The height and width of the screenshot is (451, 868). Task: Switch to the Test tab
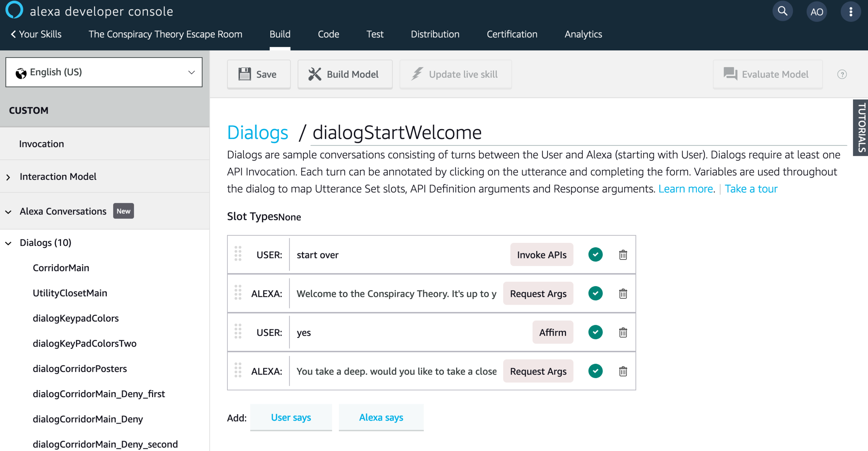click(x=375, y=34)
